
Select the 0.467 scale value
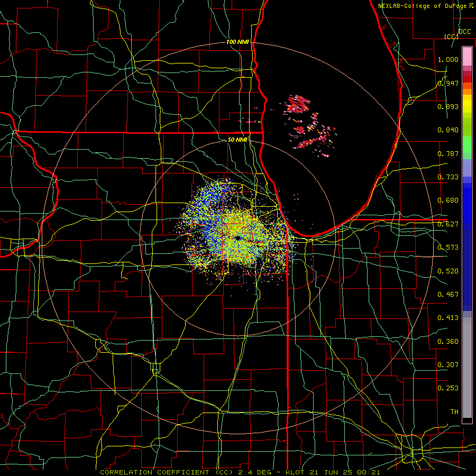point(448,295)
